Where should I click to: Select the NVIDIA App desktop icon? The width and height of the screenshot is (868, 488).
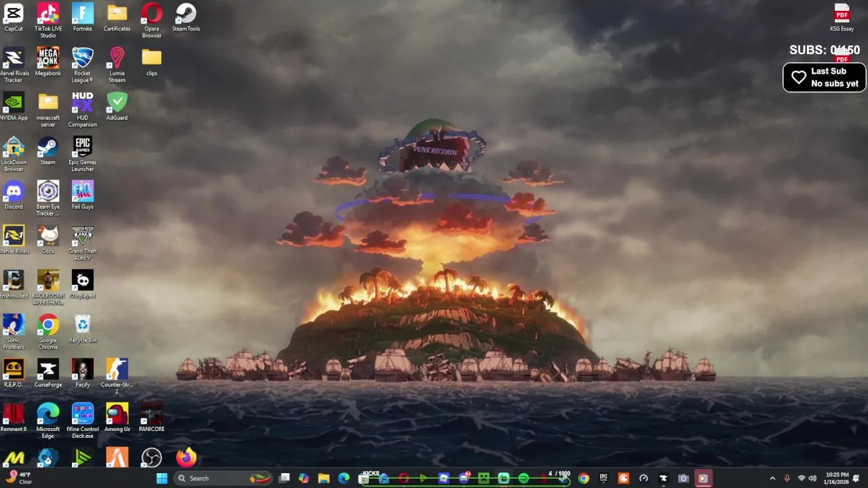pos(14,106)
